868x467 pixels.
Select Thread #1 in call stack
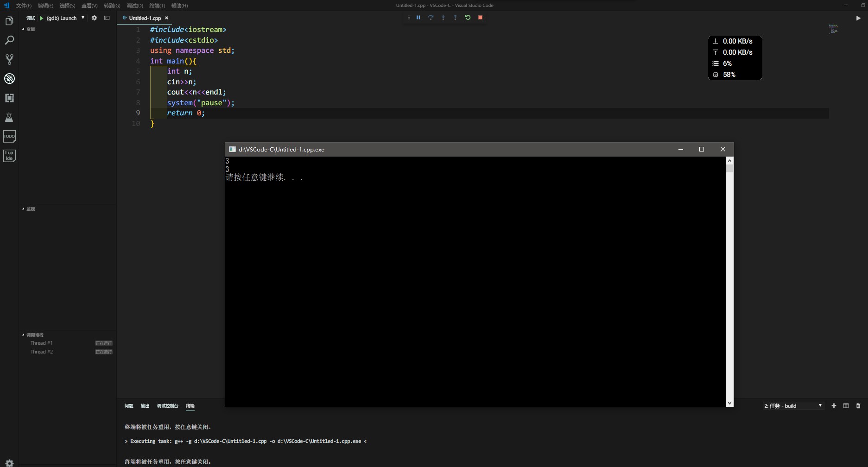(68, 343)
